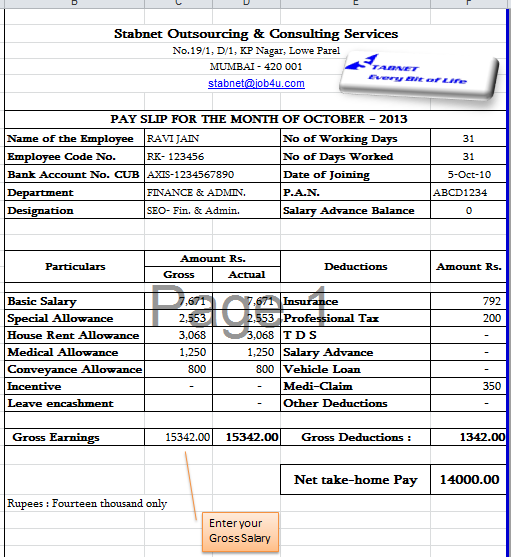Select bank account AXIS-1234567890 cell
The width and height of the screenshot is (511, 557).
[212, 174]
